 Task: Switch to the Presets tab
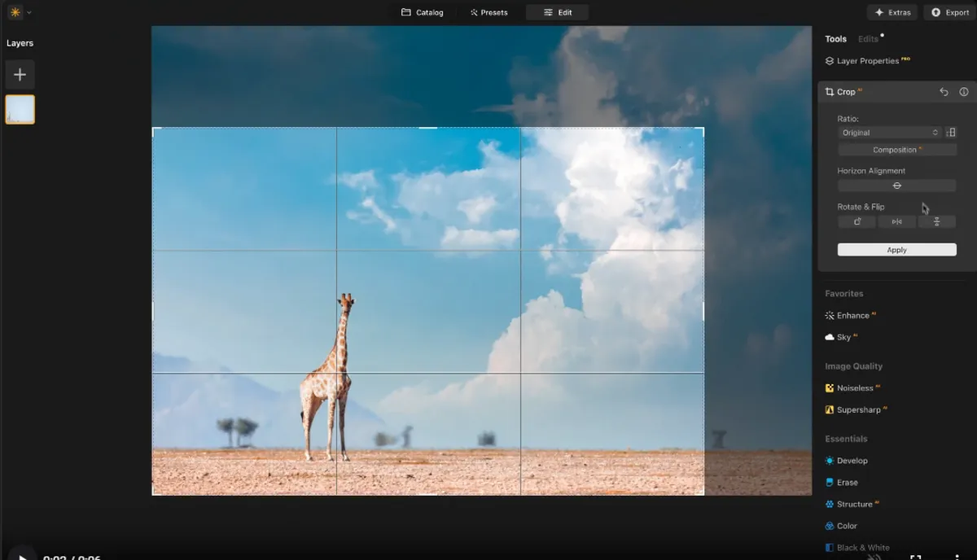tap(489, 12)
